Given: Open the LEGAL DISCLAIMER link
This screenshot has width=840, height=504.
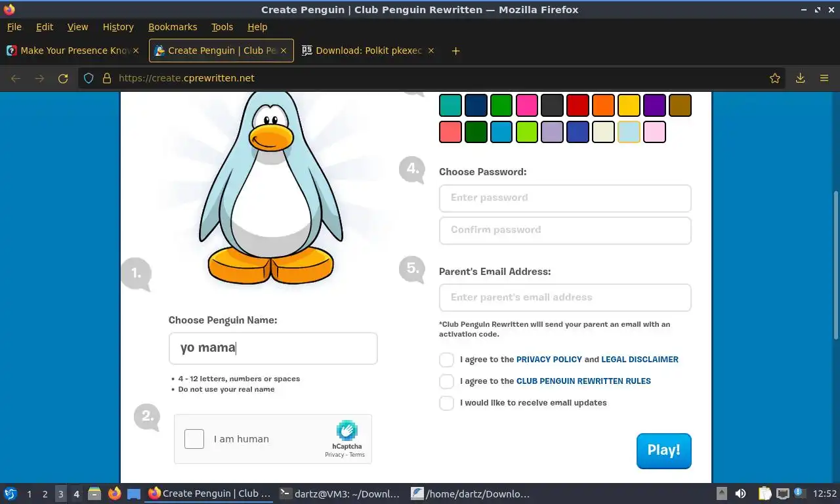Looking at the screenshot, I should (640, 360).
